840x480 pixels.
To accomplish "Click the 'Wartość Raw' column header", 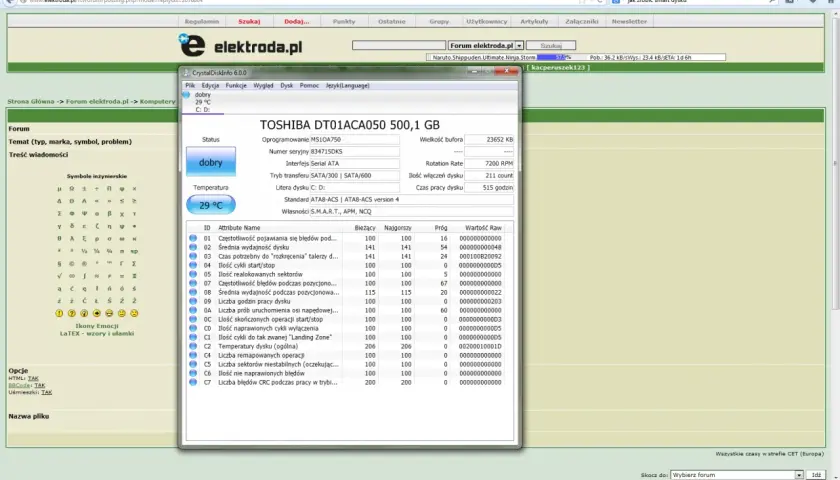I will point(483,228).
